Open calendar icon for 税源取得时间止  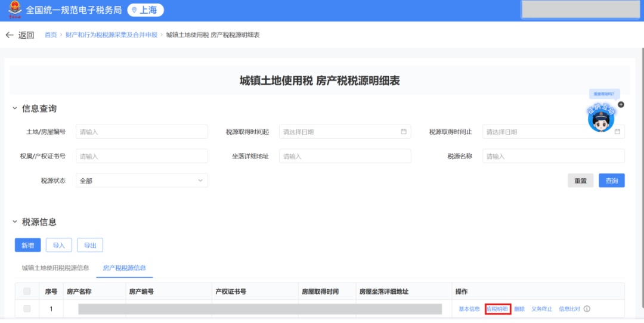pos(617,132)
